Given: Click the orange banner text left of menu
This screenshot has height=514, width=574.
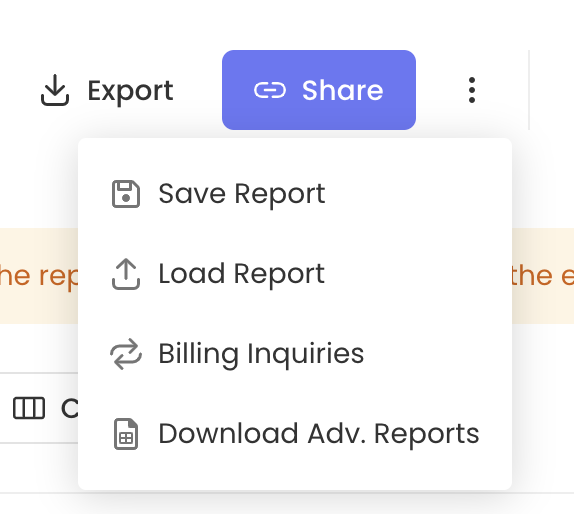Looking at the screenshot, I should tap(39, 276).
